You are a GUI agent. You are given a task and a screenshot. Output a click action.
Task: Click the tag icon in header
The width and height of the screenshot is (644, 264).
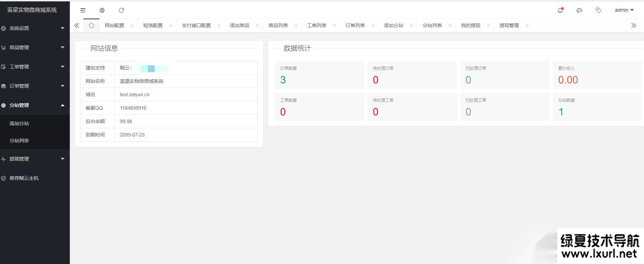pos(599,10)
